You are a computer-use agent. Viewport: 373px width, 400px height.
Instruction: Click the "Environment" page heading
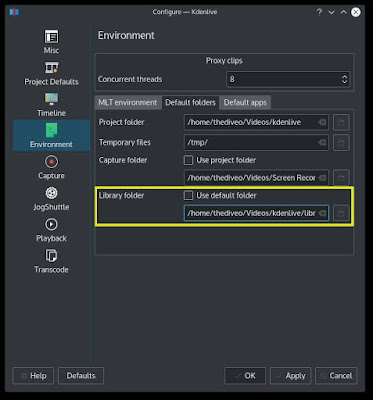(126, 35)
